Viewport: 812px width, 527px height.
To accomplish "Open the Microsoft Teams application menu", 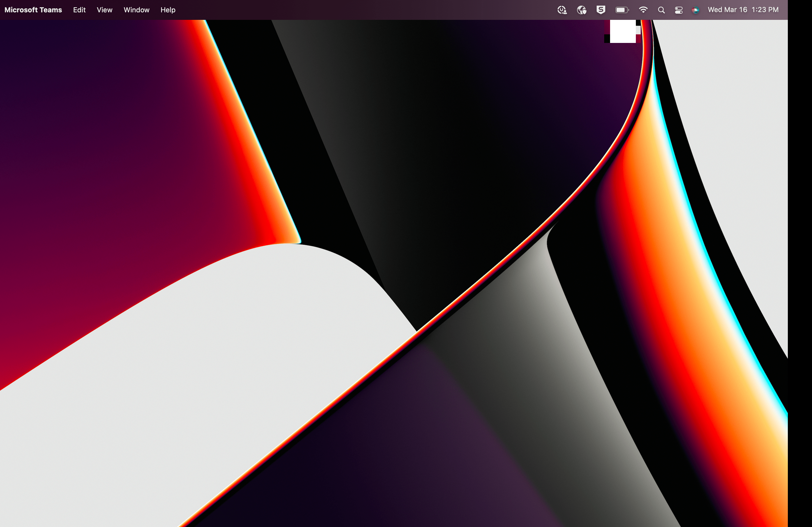I will tap(33, 10).
